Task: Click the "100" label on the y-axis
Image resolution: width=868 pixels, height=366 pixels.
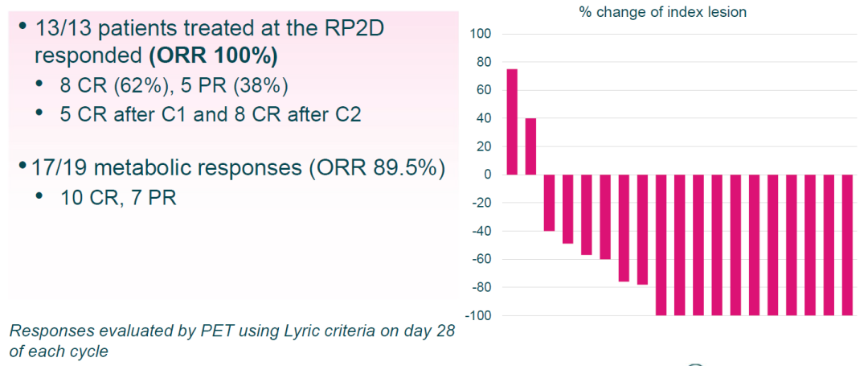Action: tap(481, 35)
